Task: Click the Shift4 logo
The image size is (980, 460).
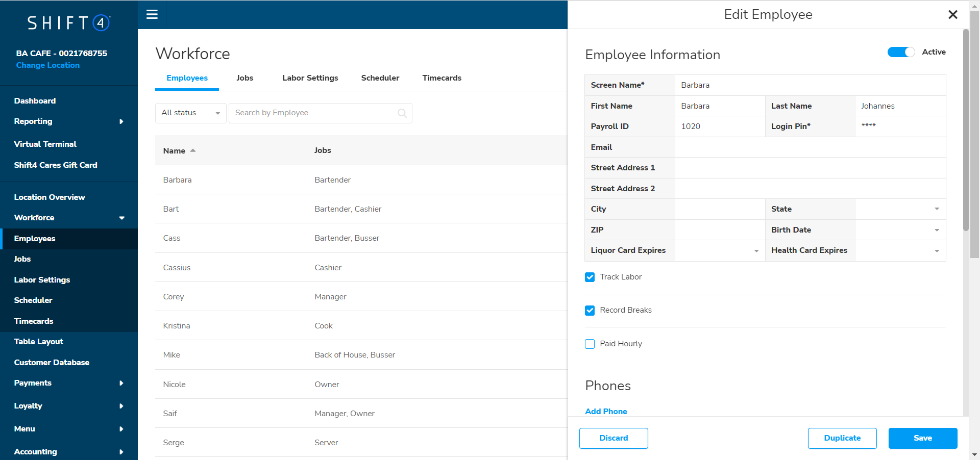Action: pyautogui.click(x=69, y=23)
